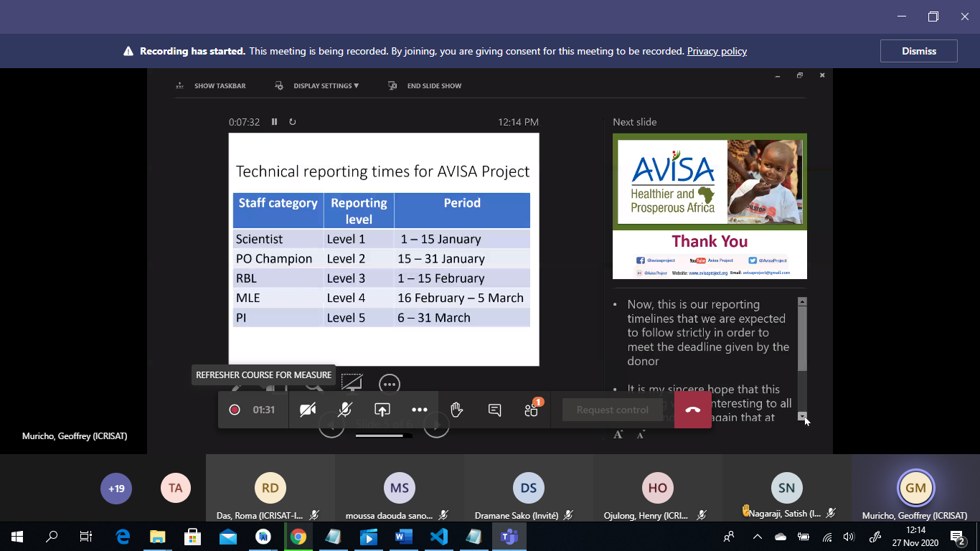Viewport: 980px width, 551px height.
Task: Click the black screen slideshow icon
Action: tap(352, 382)
